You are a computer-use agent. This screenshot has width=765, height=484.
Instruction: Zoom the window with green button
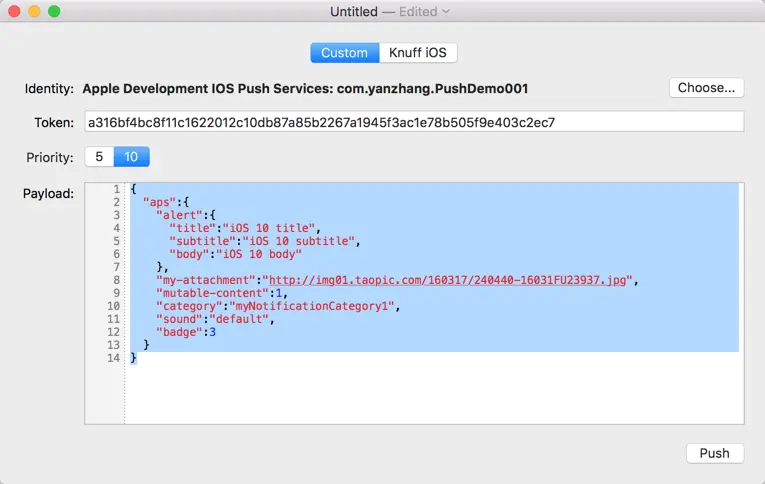[x=54, y=11]
